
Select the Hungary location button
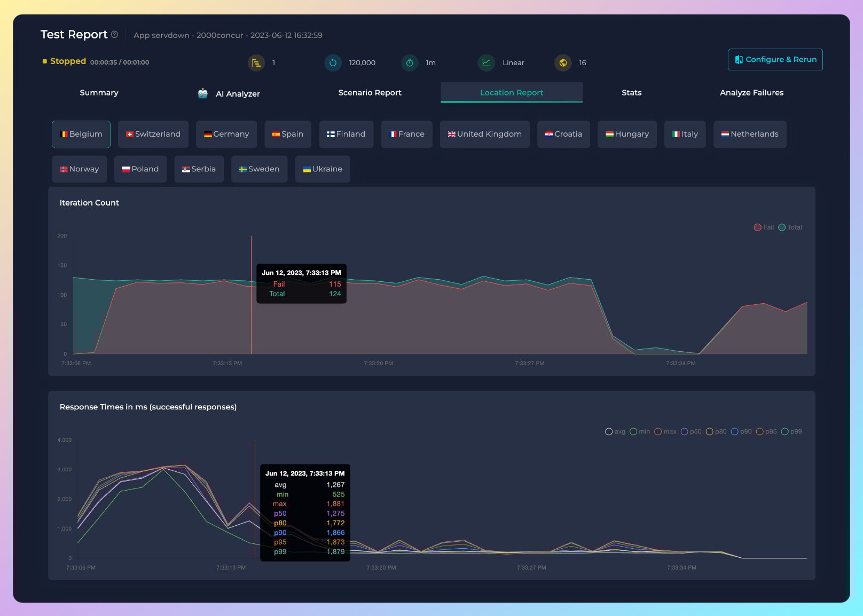[627, 134]
